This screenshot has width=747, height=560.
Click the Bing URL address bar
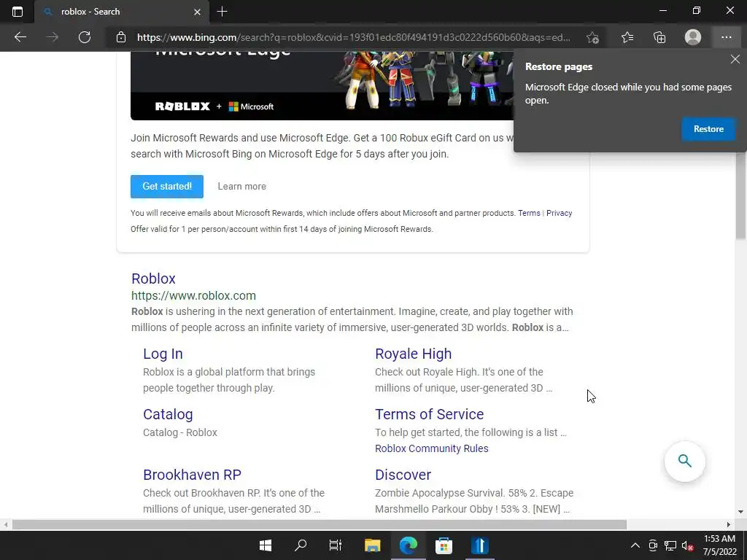coord(354,37)
